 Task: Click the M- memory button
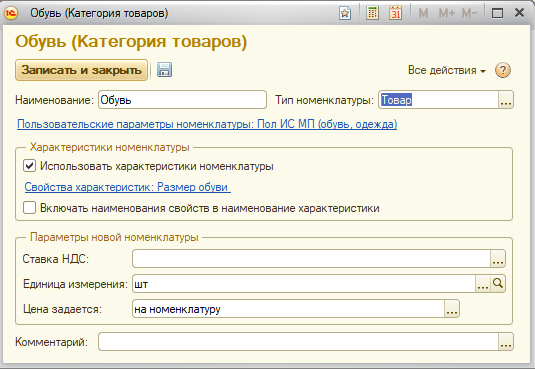pos(469,13)
